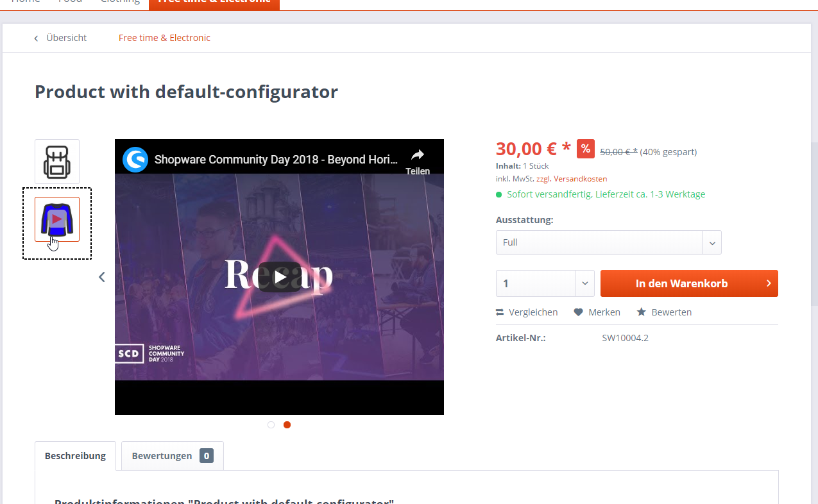Open the Shopware channel logo icon
This screenshot has height=504, width=818.
point(135,160)
